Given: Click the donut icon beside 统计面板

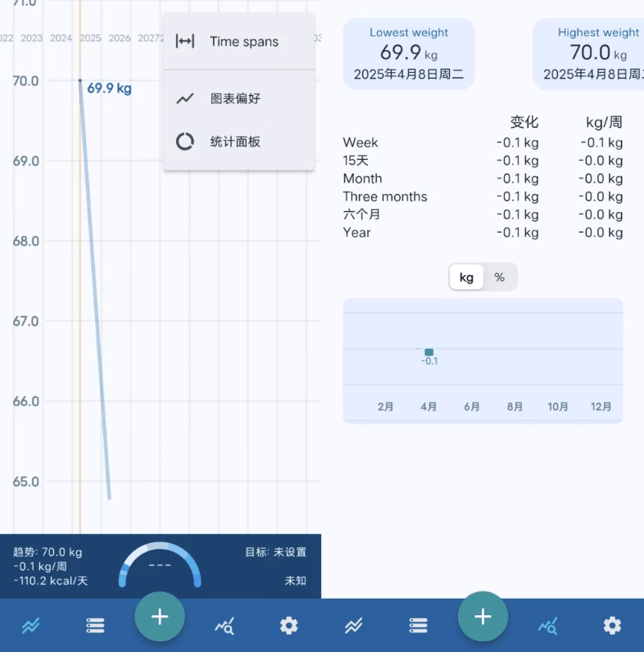Looking at the screenshot, I should point(185,142).
